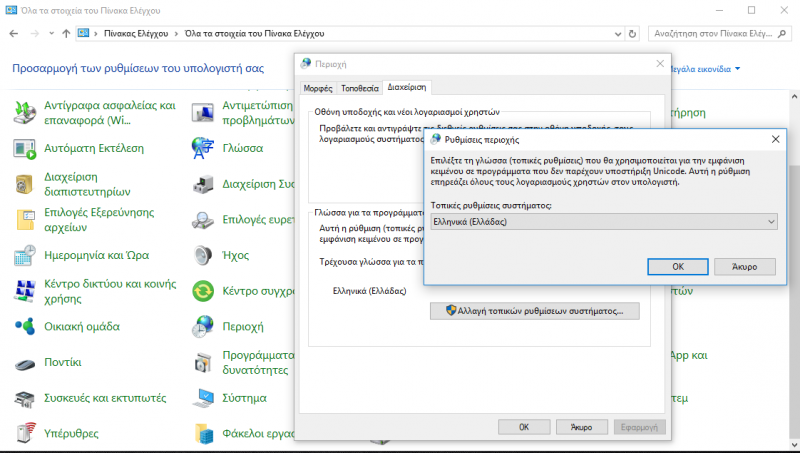Open the Συσκευές και εκτυπωτές icon
The image size is (800, 453).
25,398
